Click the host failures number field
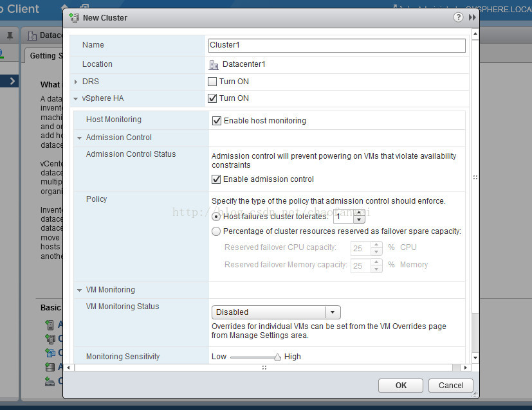The height and width of the screenshot is (410, 532). point(344,217)
